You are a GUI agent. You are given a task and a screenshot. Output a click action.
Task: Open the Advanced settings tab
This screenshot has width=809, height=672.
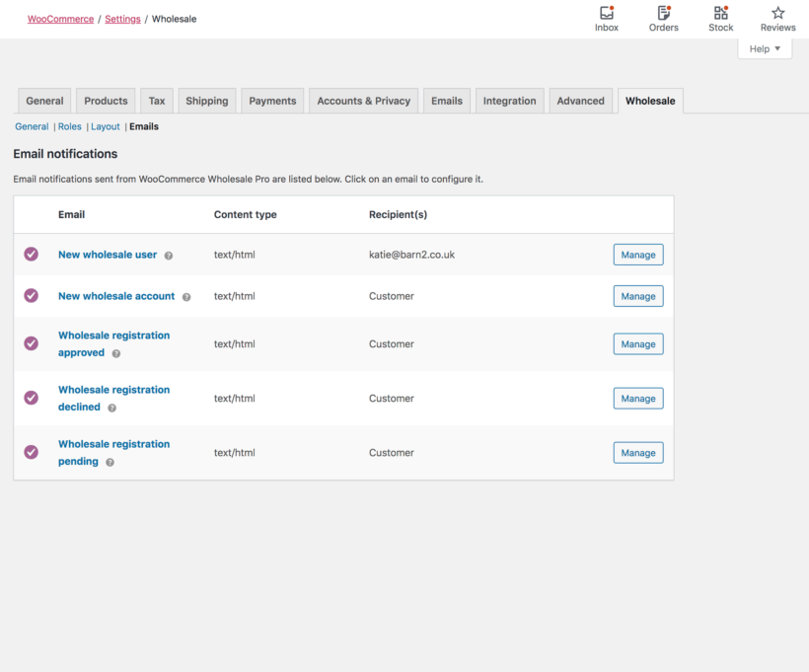pos(580,100)
